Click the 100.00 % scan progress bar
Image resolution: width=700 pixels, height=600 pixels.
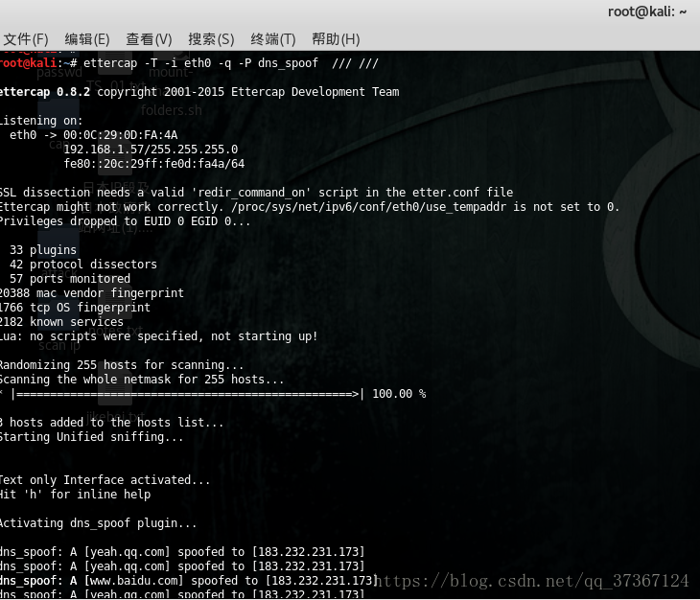coord(213,394)
